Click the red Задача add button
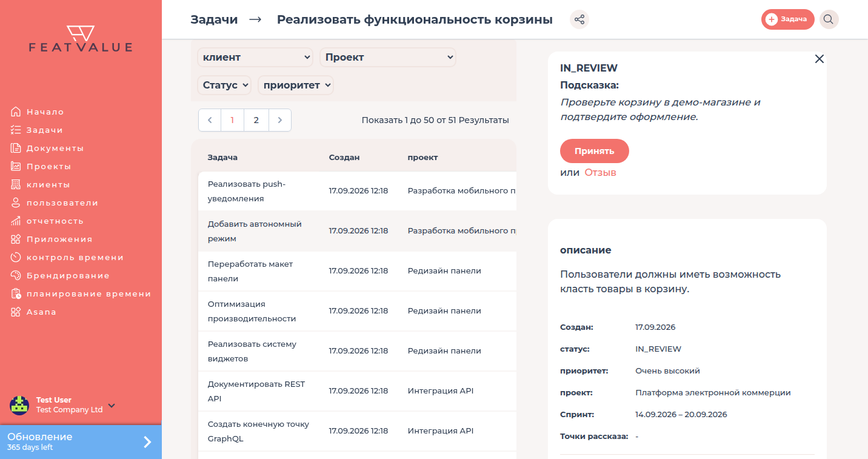The height and width of the screenshot is (459, 868). click(787, 19)
